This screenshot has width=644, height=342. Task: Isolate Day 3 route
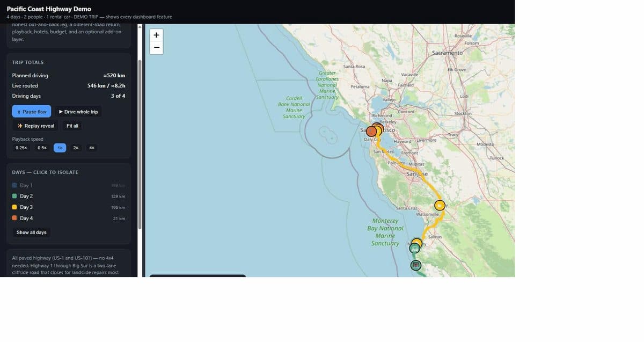[68, 207]
